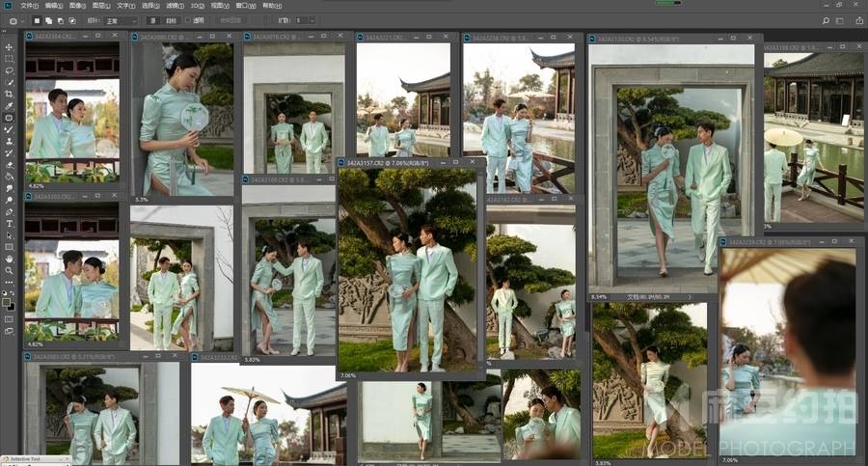868x466 pixels.
Task: Choose the 目标 (Destination) patch option
Action: coord(171,20)
